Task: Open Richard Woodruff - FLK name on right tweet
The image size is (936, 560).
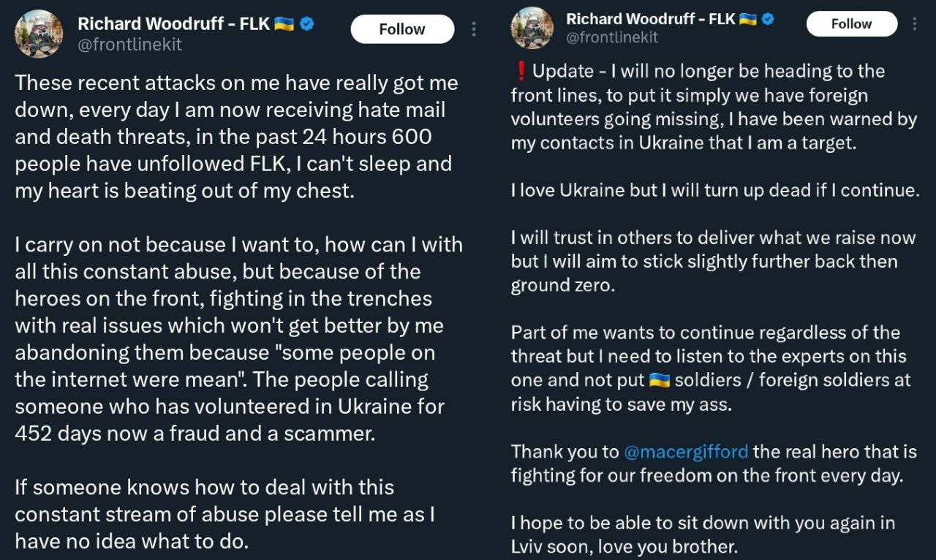Action: (650, 19)
